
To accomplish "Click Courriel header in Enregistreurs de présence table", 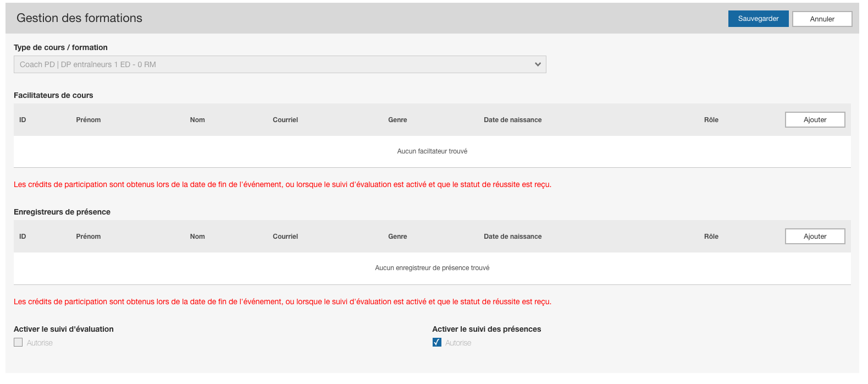I will [x=285, y=237].
